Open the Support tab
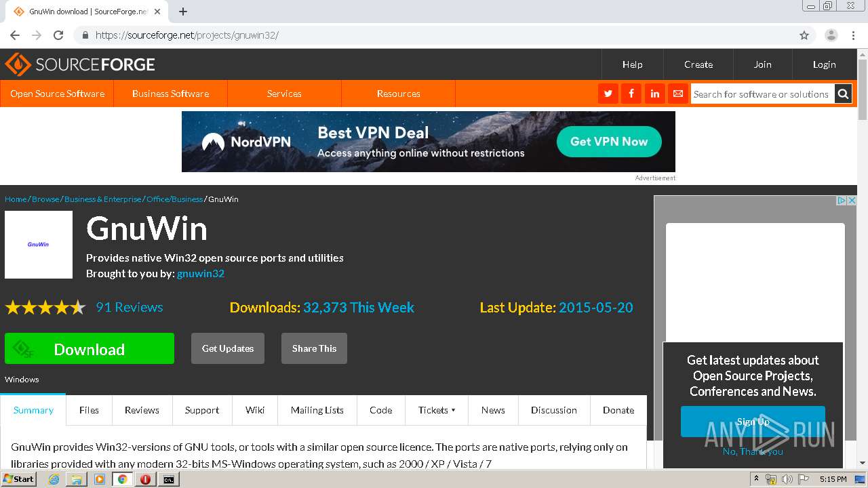 202,410
